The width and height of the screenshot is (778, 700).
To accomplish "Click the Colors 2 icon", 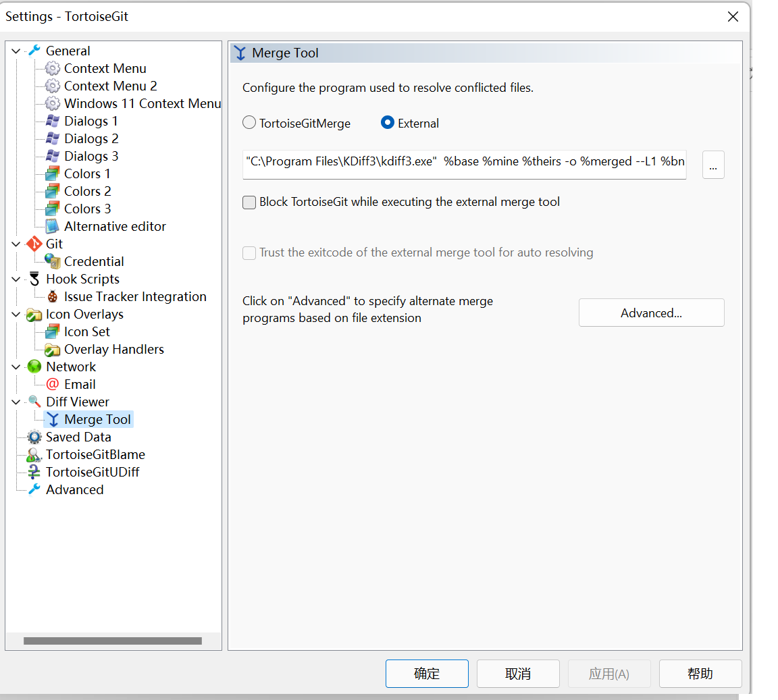I will tap(53, 191).
